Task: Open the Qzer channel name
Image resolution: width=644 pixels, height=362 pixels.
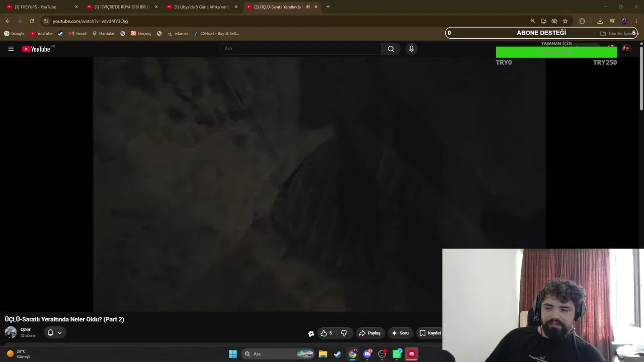Action: pos(26,330)
